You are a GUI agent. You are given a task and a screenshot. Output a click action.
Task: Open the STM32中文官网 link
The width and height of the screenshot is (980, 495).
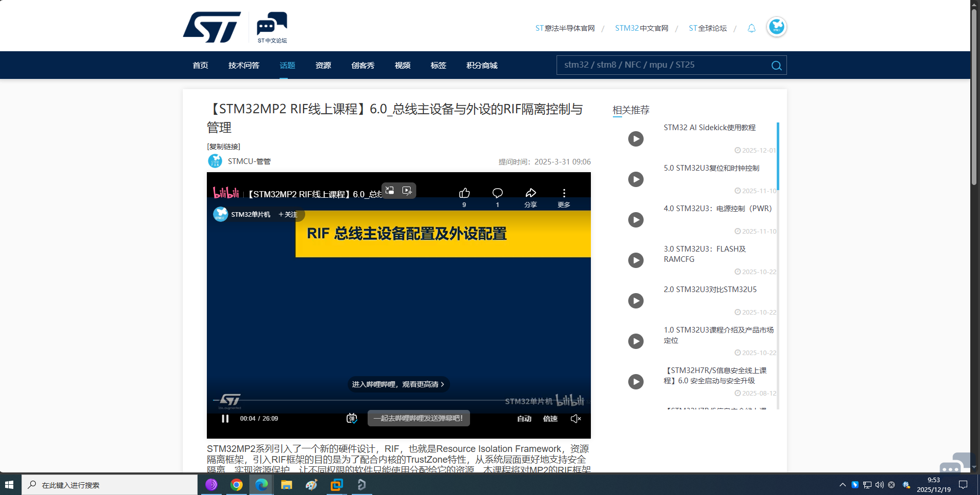[642, 28]
